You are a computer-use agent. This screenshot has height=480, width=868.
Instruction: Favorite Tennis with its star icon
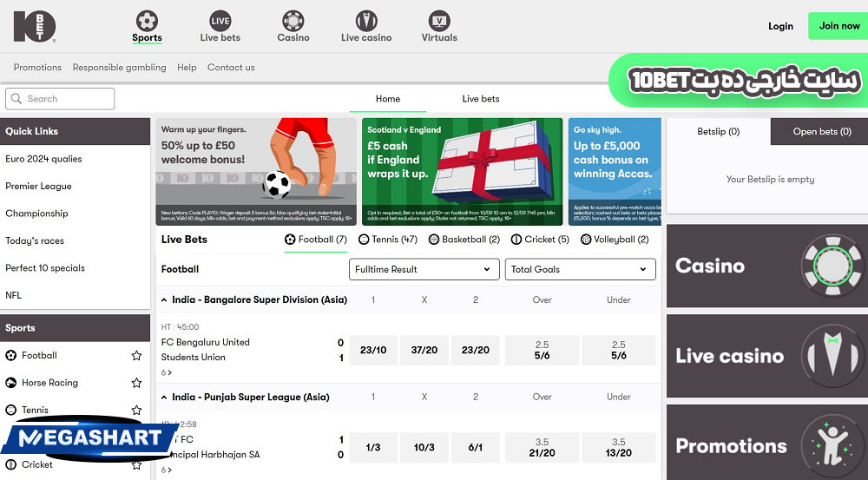137,410
